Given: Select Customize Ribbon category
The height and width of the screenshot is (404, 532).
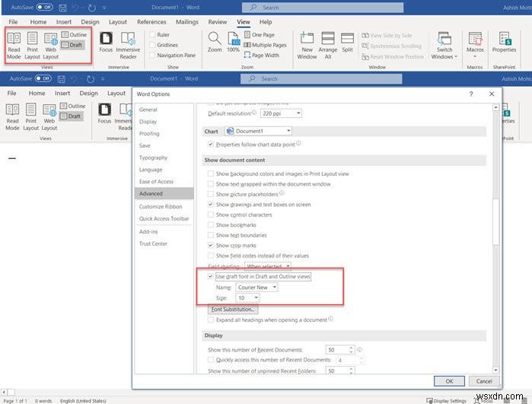Looking at the screenshot, I should (161, 206).
